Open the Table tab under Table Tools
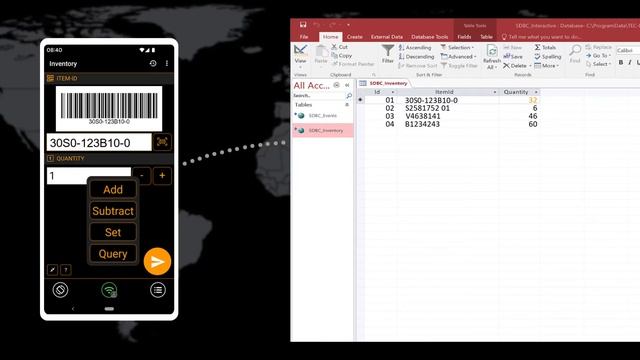This screenshot has height=360, width=640. click(486, 37)
